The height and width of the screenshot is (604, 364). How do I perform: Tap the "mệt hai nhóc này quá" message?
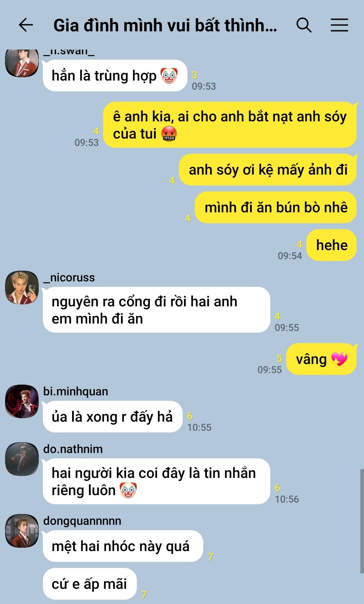[123, 546]
